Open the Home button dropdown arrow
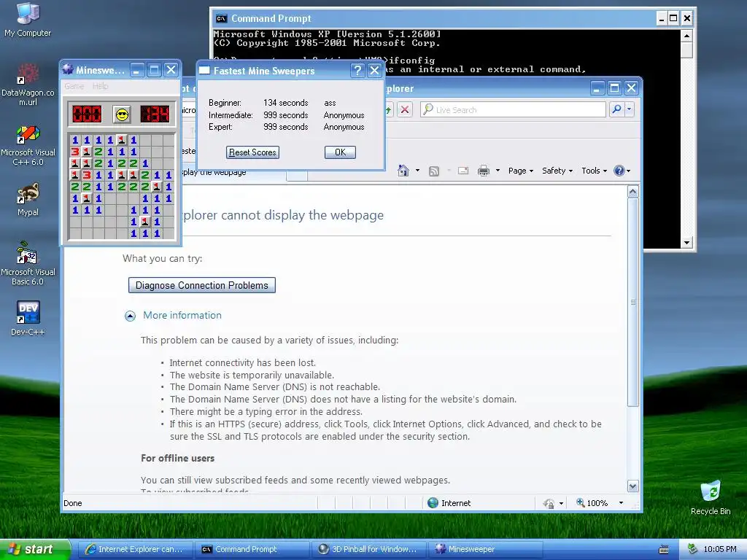The image size is (747, 560). (x=417, y=171)
